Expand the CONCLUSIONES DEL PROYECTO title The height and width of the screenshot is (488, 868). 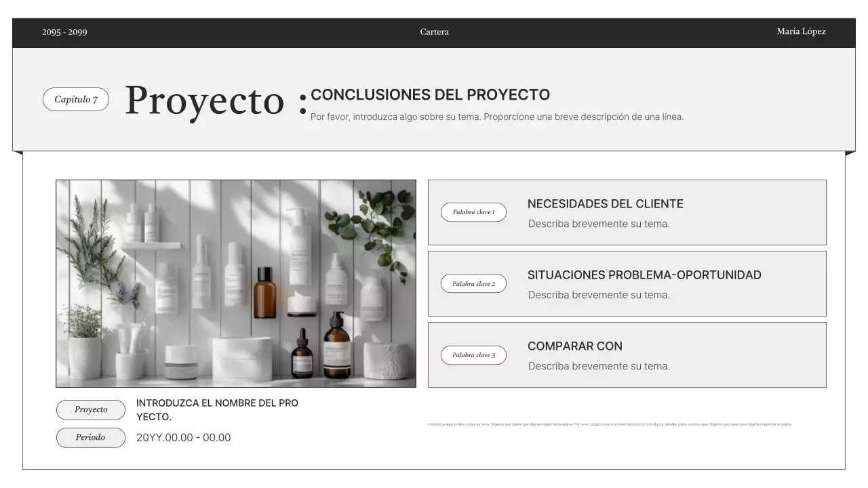430,94
